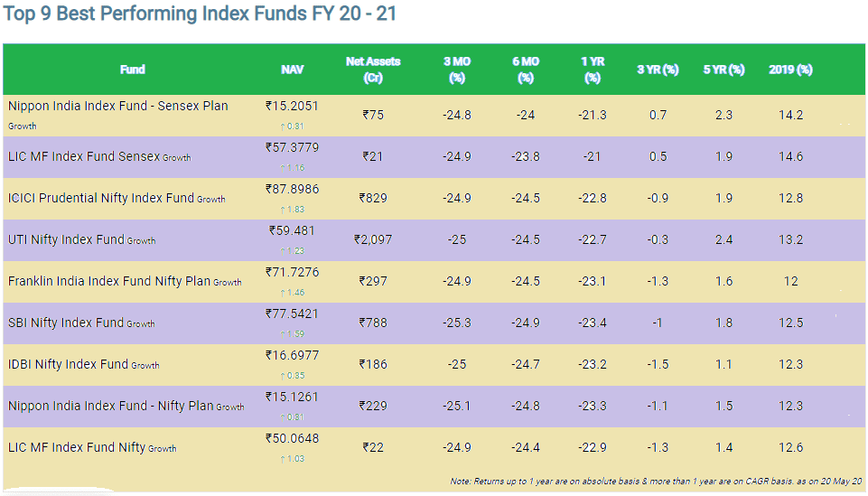Click the 5 YR return 1.1
Image resolution: width=868 pixels, height=496 pixels.
724,364
